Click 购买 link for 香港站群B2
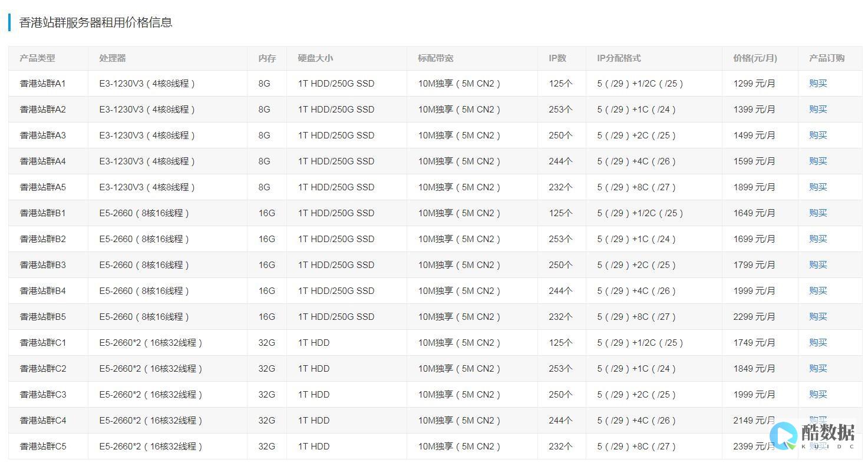 [818, 239]
